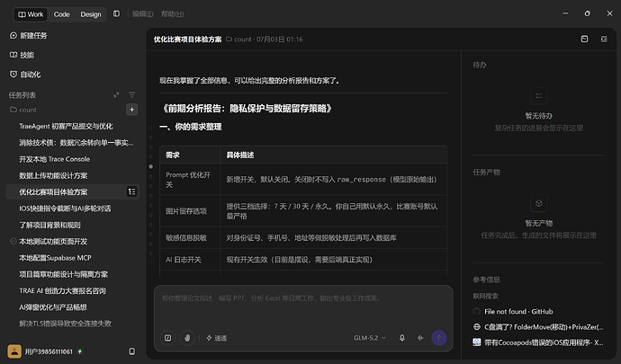
Task: Click the green lightning badge beside username
Action: [x=79, y=351]
